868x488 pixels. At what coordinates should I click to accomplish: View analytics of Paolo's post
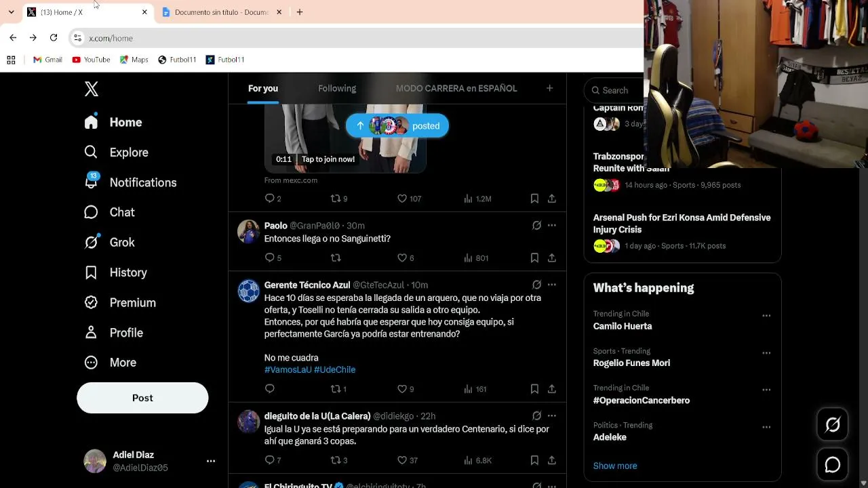[476, 258]
